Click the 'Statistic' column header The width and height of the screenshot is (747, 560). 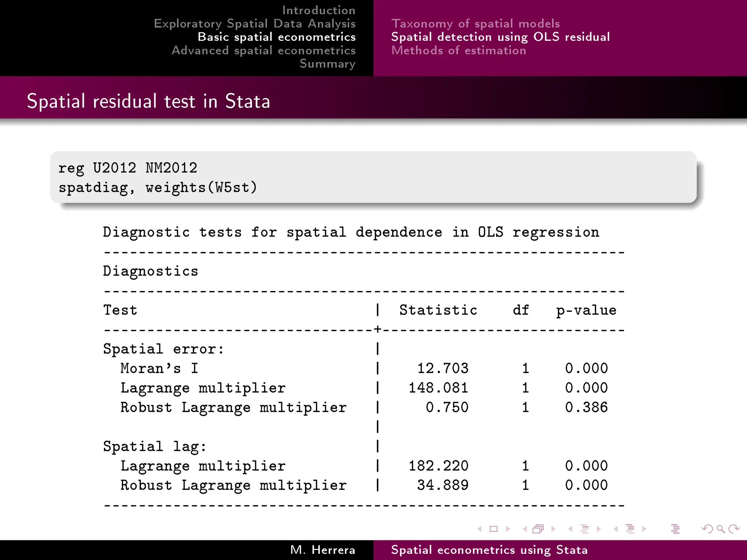click(438, 310)
